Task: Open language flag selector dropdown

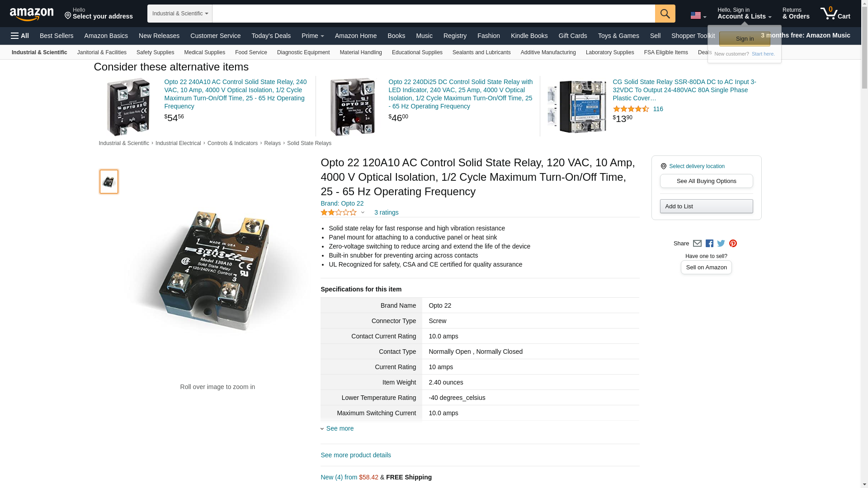Action: click(698, 16)
